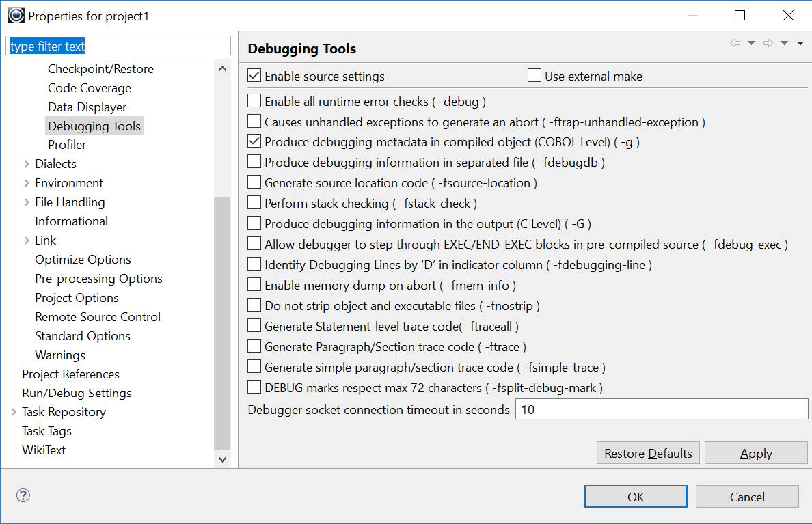Click the tree scrollbar up arrow
This screenshot has height=524, width=812.
pos(223,68)
